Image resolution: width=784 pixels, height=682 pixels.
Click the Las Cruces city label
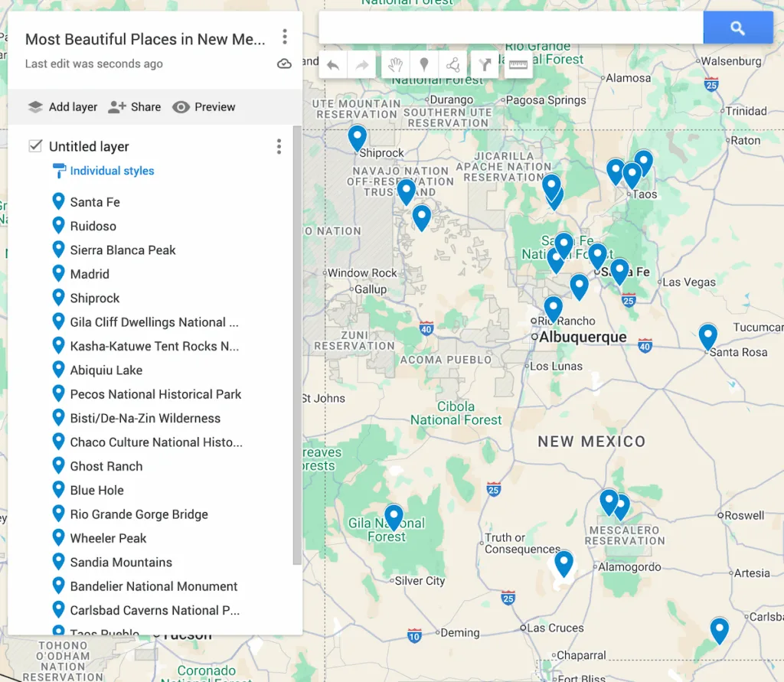pos(555,628)
